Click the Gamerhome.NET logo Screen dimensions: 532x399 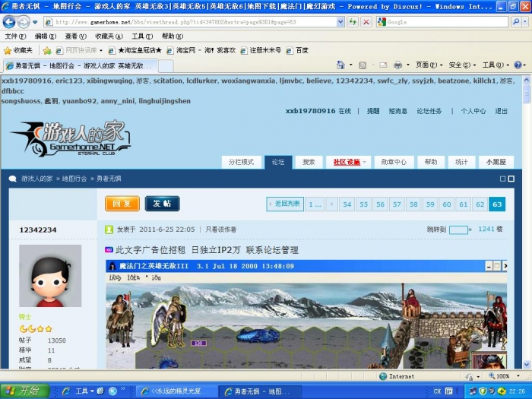[71, 138]
